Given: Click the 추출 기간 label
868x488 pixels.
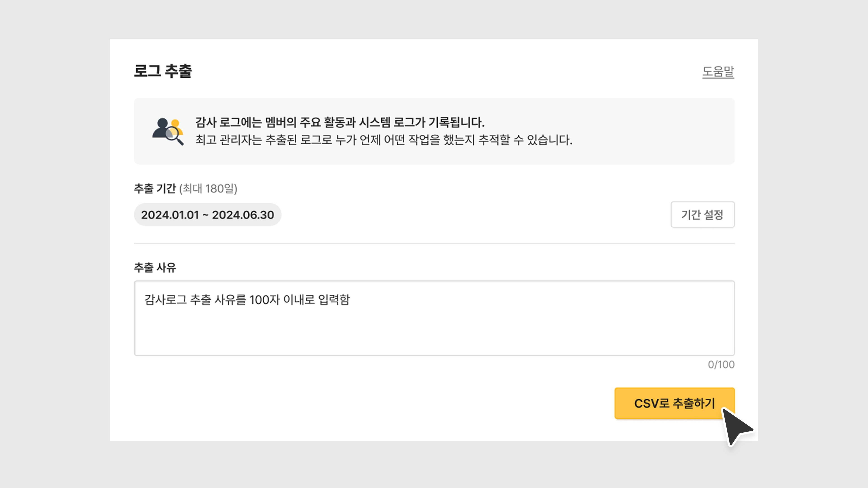Looking at the screenshot, I should [x=155, y=188].
